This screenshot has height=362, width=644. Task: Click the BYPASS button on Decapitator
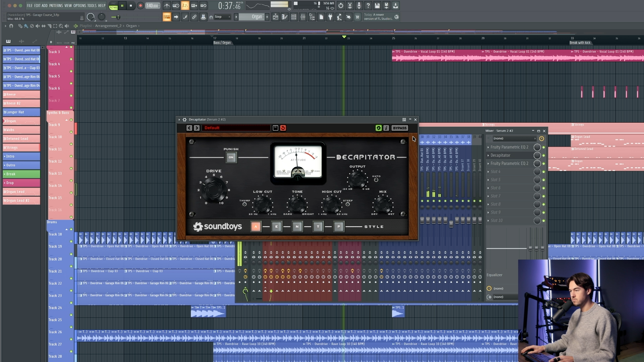[399, 128]
